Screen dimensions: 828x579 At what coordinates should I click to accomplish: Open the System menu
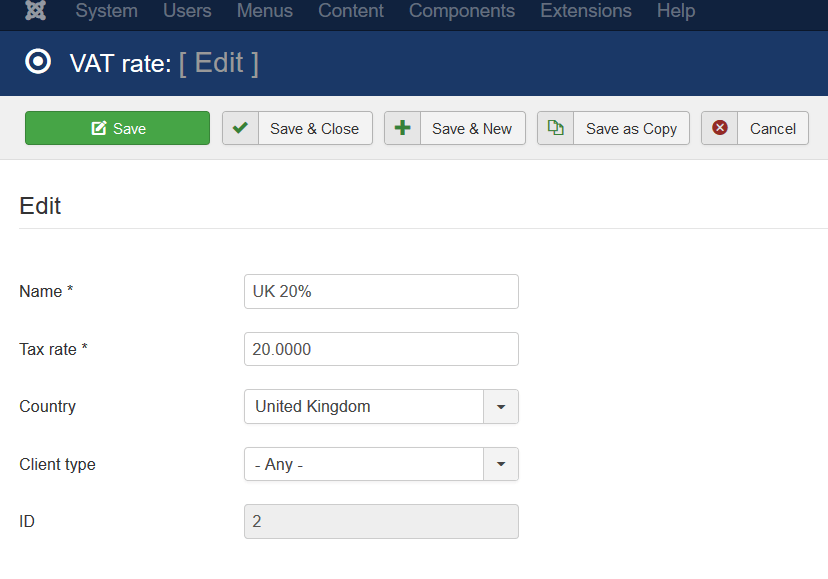tap(107, 11)
